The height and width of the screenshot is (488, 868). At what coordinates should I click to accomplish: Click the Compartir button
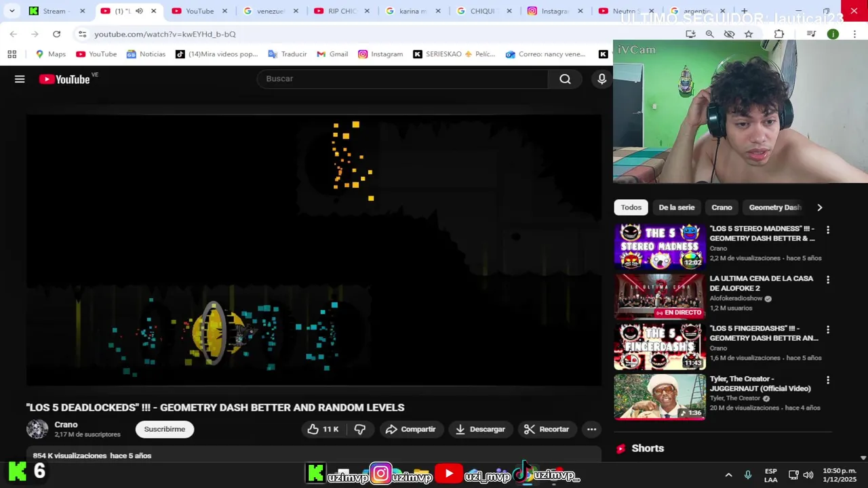click(410, 429)
